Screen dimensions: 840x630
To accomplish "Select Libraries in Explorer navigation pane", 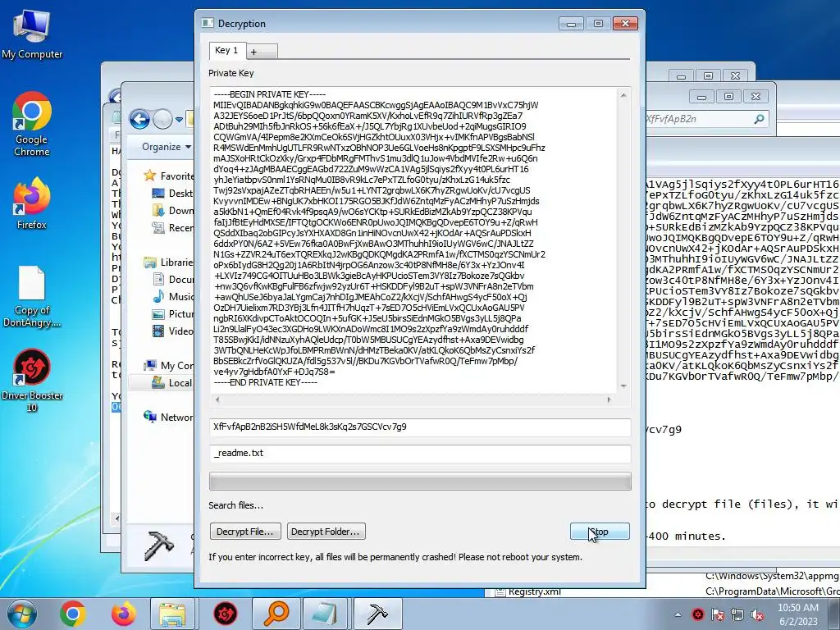I will pos(168,262).
